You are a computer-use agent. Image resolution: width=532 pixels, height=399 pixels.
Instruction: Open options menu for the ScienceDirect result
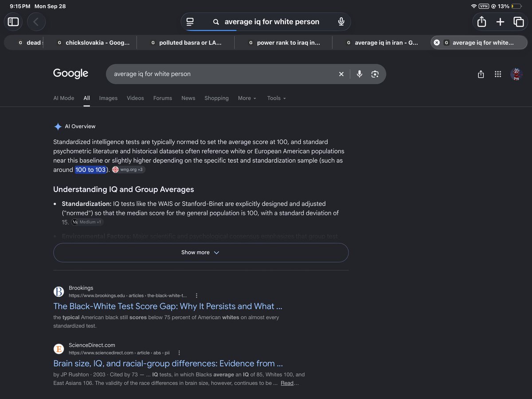pos(179,353)
